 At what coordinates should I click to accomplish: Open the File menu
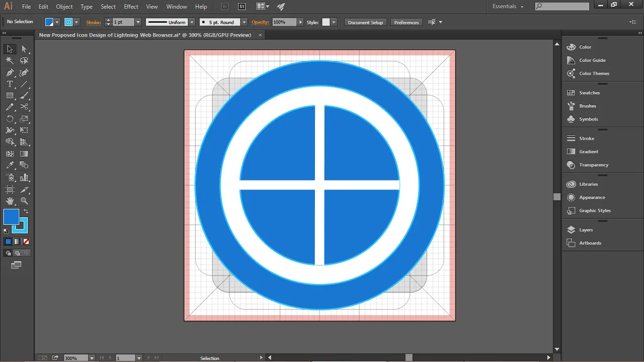click(26, 7)
